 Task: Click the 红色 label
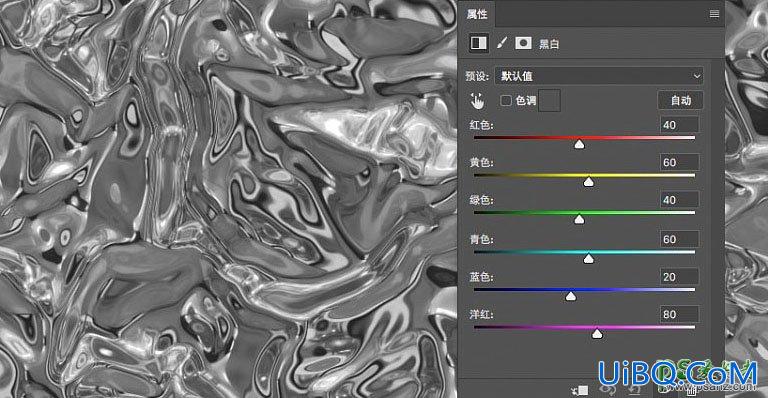tap(481, 125)
